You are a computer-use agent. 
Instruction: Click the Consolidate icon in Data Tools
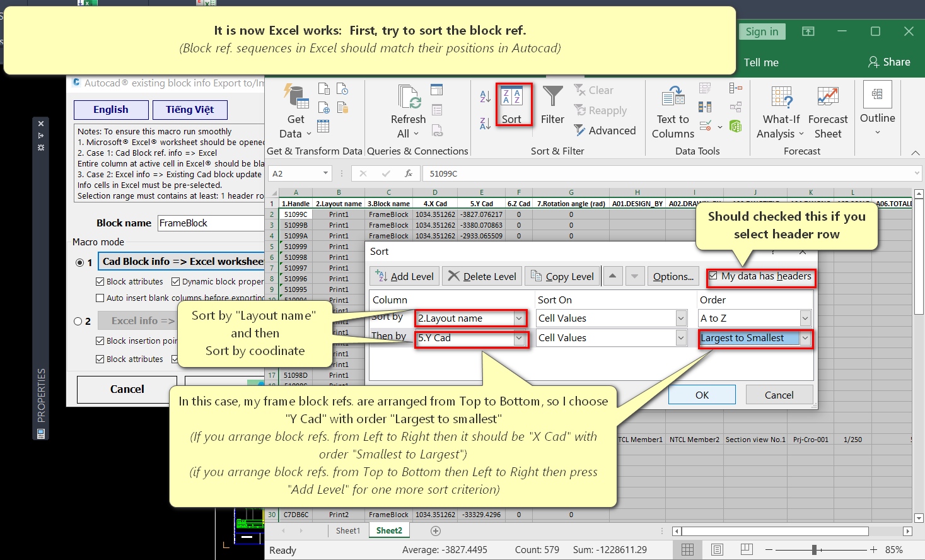735,89
